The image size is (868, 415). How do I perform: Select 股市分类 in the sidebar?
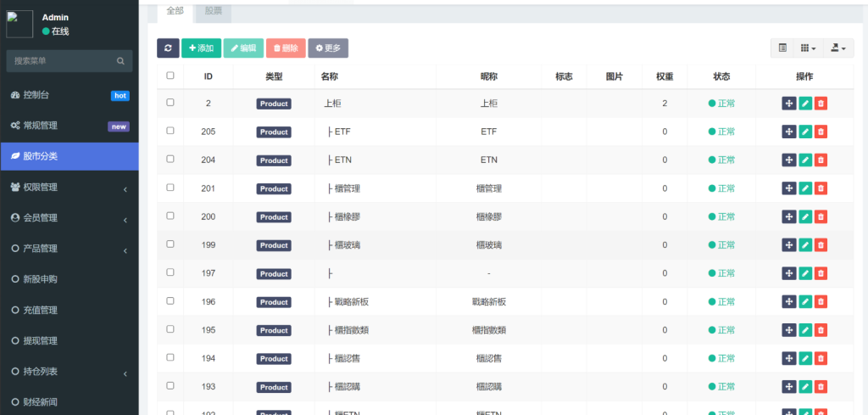point(70,156)
